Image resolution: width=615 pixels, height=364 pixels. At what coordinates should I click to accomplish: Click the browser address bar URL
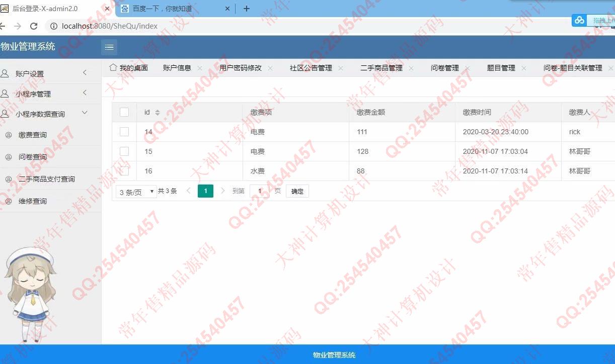pyautogui.click(x=110, y=26)
